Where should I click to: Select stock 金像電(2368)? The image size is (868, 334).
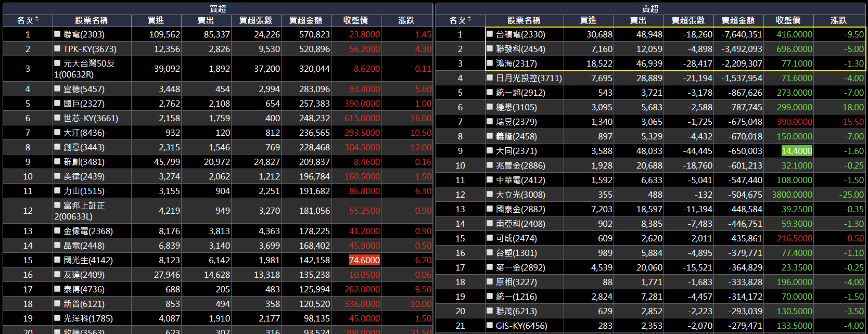click(88, 231)
